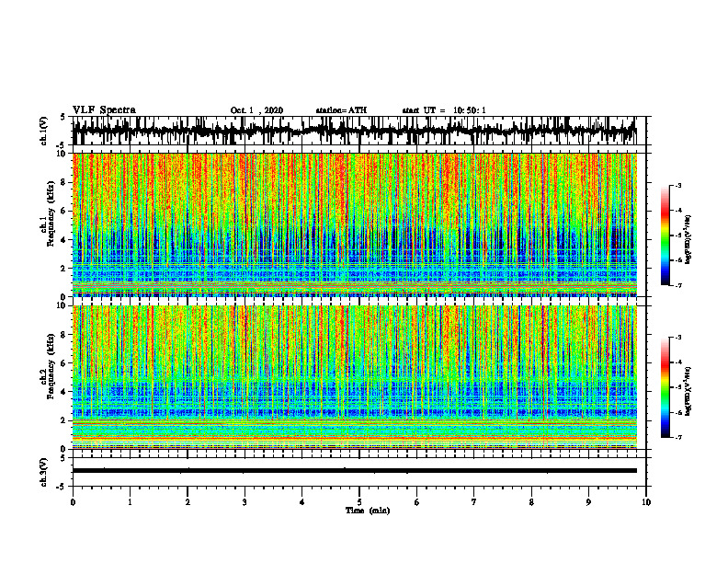Click the log(PSD) label beside ch.1 color bar
This screenshot has height=563, width=728.
[688, 240]
